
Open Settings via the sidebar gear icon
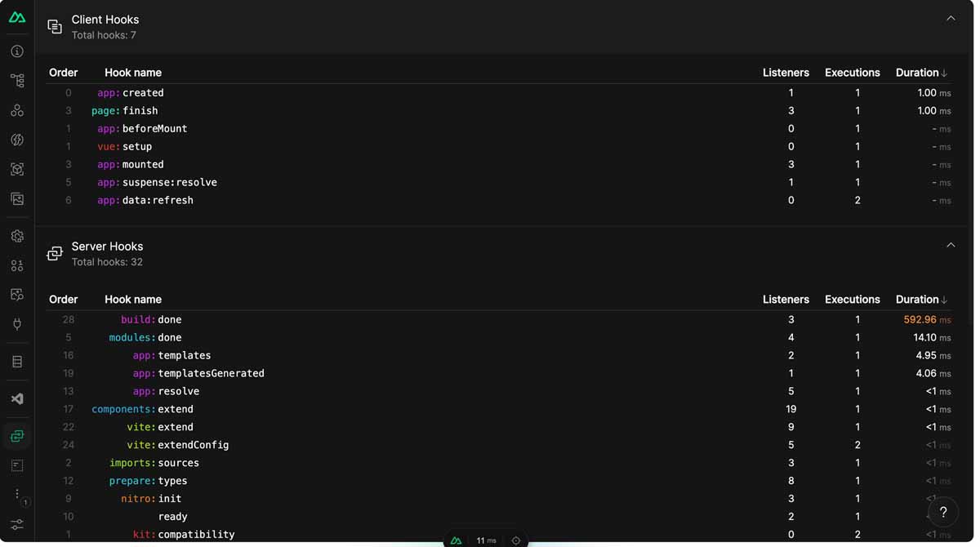(16, 235)
